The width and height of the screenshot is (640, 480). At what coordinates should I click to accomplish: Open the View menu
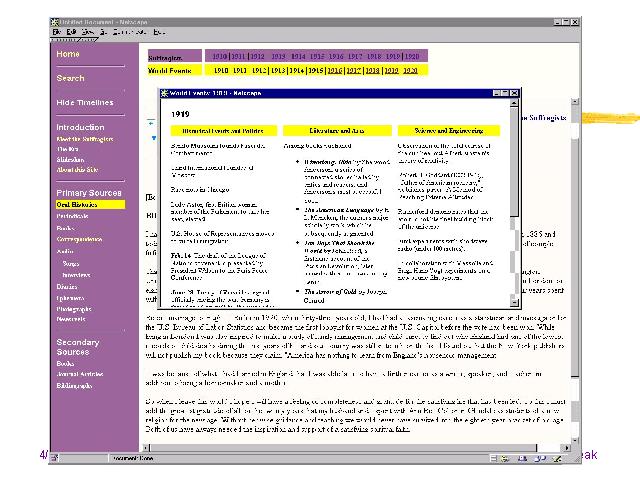87,32
